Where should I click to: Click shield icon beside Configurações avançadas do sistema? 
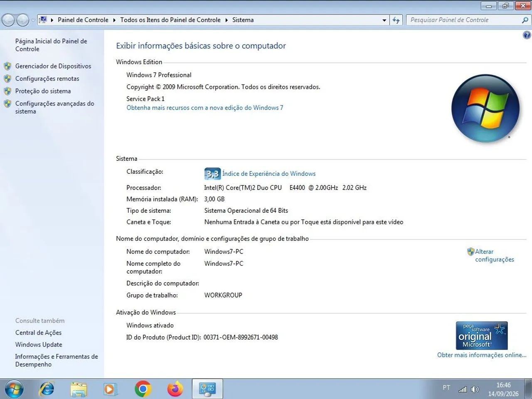click(7, 103)
